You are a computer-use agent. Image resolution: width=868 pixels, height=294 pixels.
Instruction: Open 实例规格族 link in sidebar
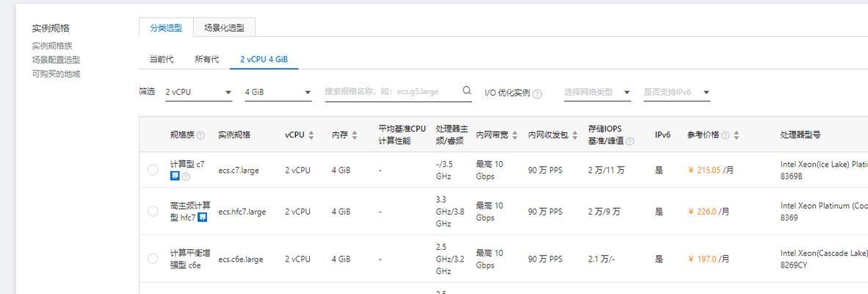click(x=52, y=46)
